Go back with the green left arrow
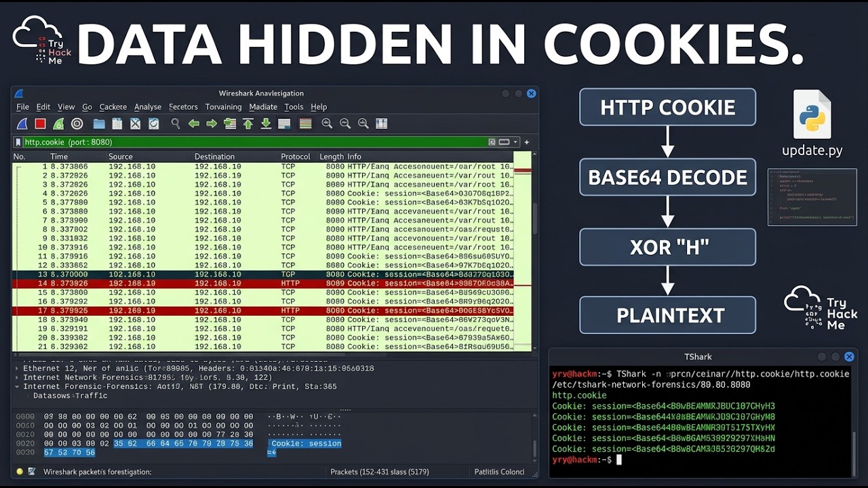 pos(194,123)
